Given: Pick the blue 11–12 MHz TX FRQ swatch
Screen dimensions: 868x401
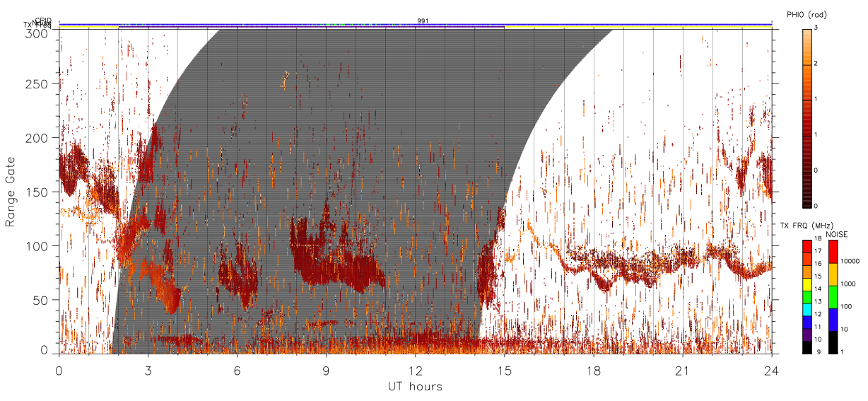Looking at the screenshot, I should click(x=807, y=322).
